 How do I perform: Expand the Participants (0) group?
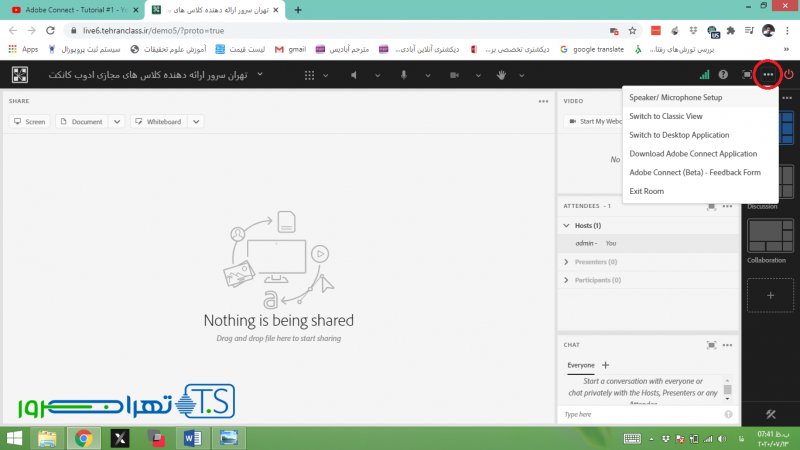pos(567,280)
